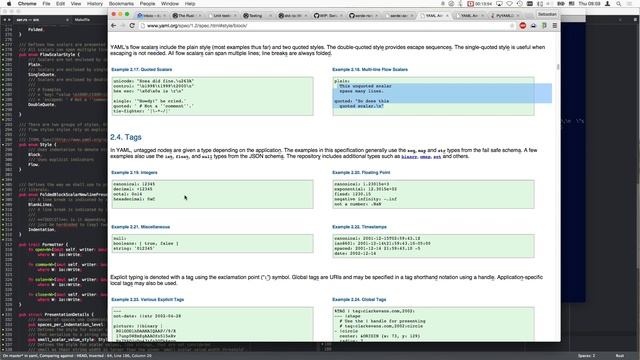Image resolution: width=640 pixels, height=360 pixels.
Task: Reload the YAML spec page
Action: (132, 26)
